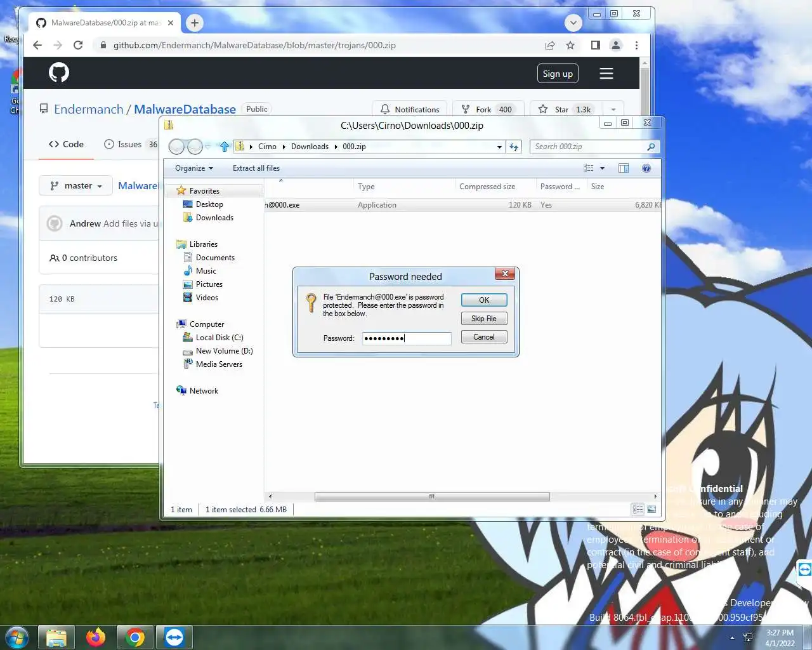Reload the Chrome page
This screenshot has height=650, width=812.
pyautogui.click(x=78, y=45)
